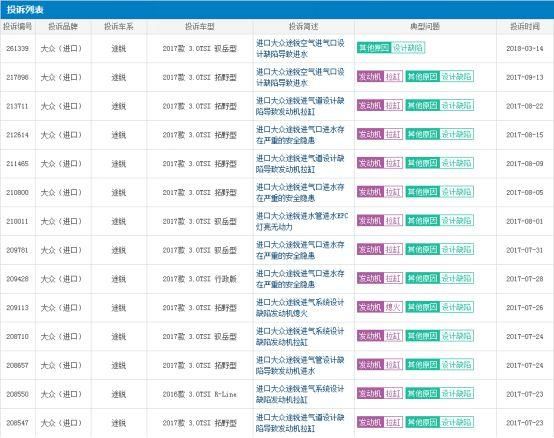Image resolution: width=554 pixels, height=438 pixels.
Task: Click the 投诉车型 column header
Action: (200, 26)
